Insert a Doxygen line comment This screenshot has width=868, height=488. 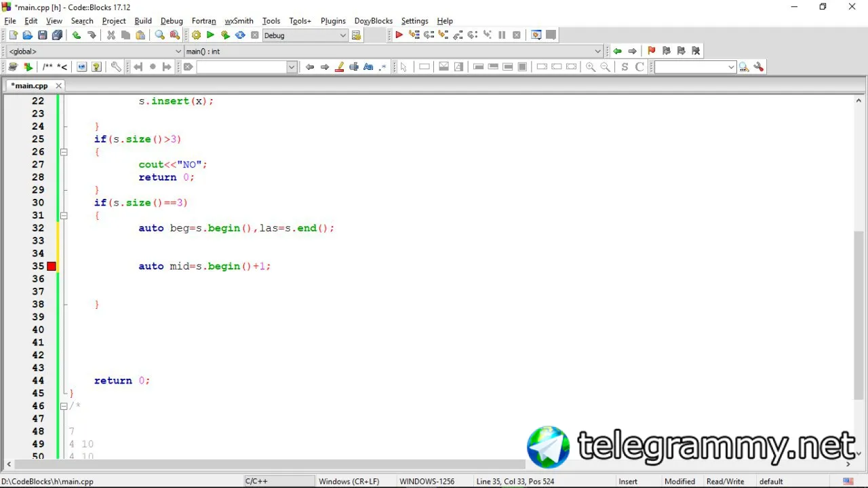[x=62, y=67]
